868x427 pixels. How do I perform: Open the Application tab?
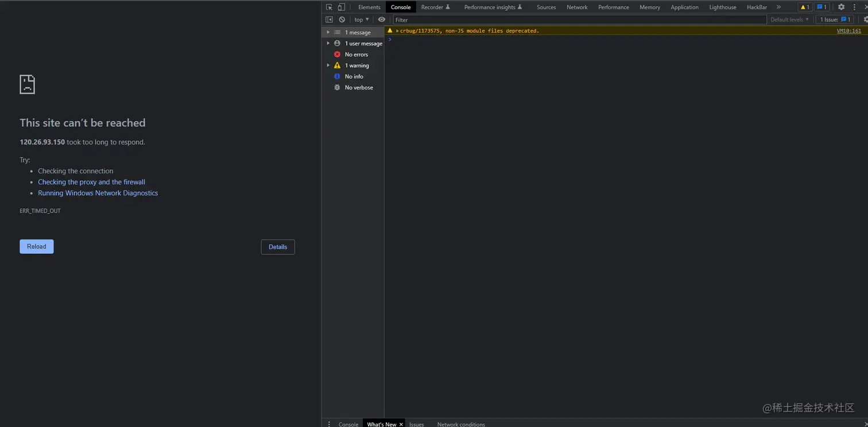click(684, 7)
